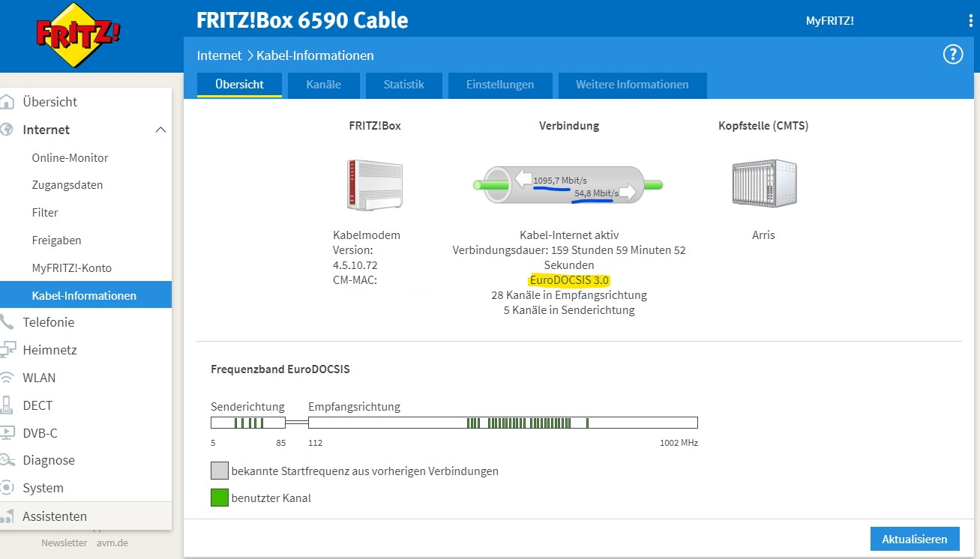Click the FRITZ!Box 6590 Cable title
980x559 pixels.
point(302,20)
